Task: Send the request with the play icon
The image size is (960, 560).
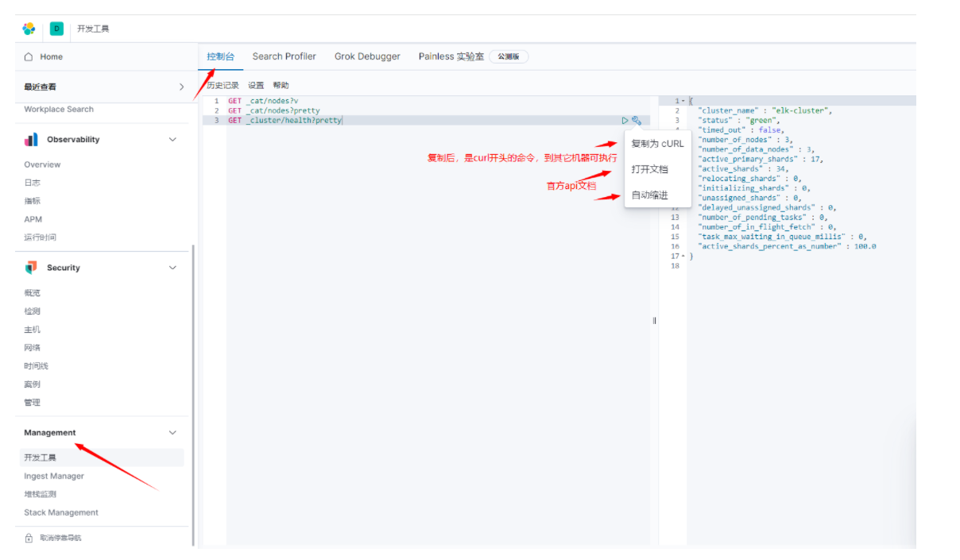Action: click(625, 121)
